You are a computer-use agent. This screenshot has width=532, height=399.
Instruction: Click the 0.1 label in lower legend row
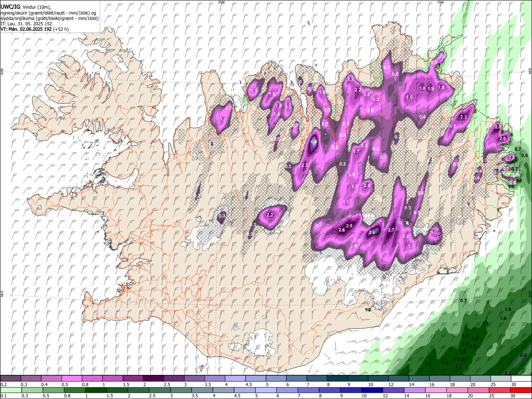point(3,396)
